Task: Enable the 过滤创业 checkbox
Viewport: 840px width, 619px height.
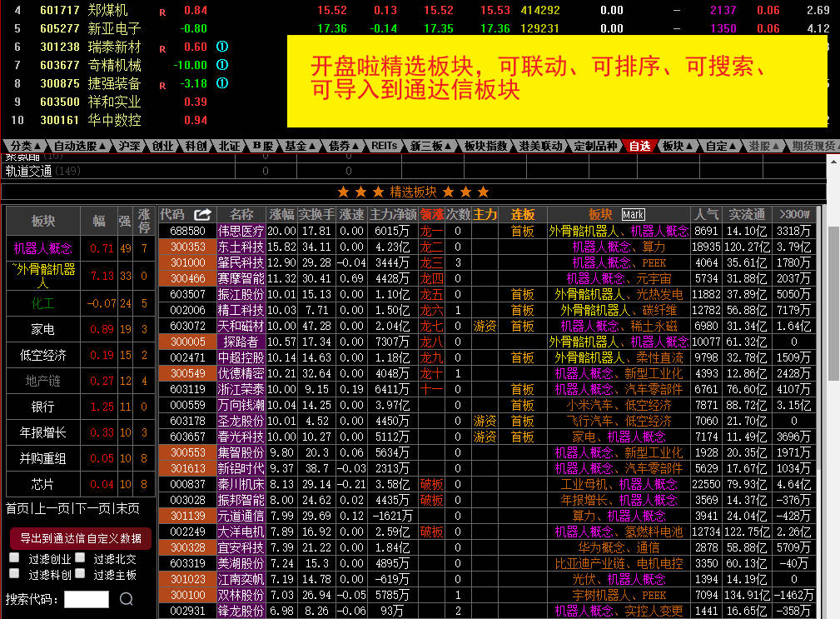Action: pyautogui.click(x=14, y=558)
